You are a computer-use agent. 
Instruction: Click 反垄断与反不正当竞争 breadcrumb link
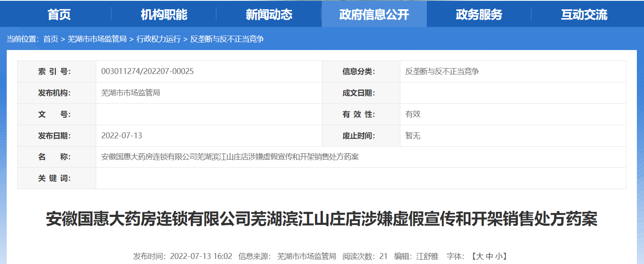pyautogui.click(x=227, y=39)
